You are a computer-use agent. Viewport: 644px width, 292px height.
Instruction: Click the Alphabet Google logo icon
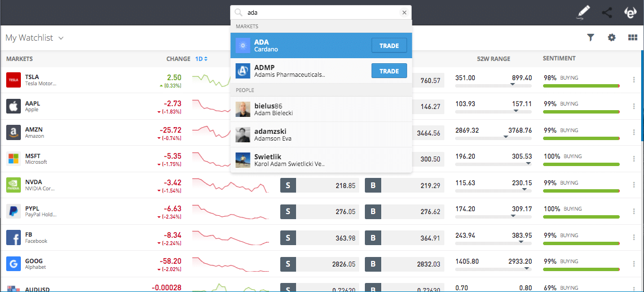coord(14,264)
